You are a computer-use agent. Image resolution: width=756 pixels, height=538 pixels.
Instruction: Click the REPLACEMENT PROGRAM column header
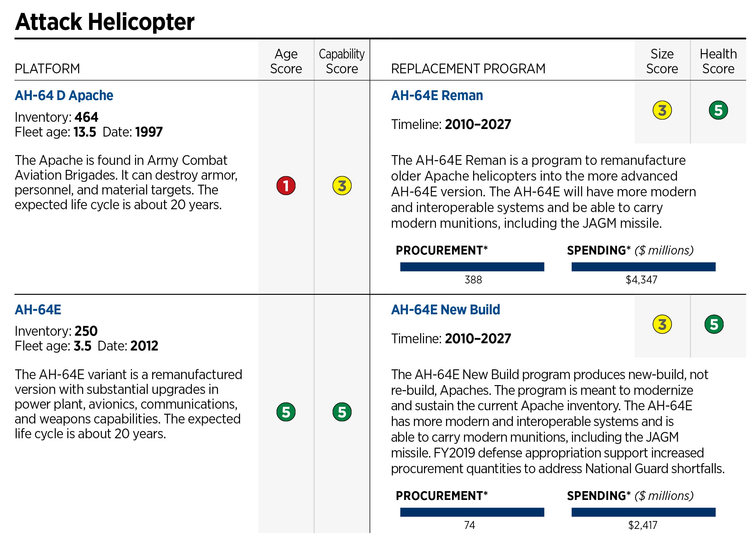pos(468,69)
